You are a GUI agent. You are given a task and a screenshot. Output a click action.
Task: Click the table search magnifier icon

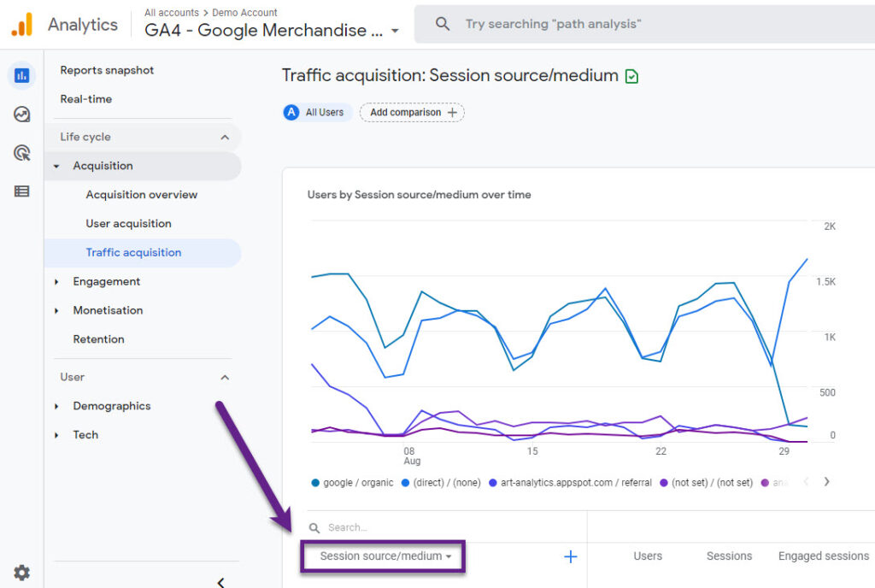pyautogui.click(x=314, y=528)
